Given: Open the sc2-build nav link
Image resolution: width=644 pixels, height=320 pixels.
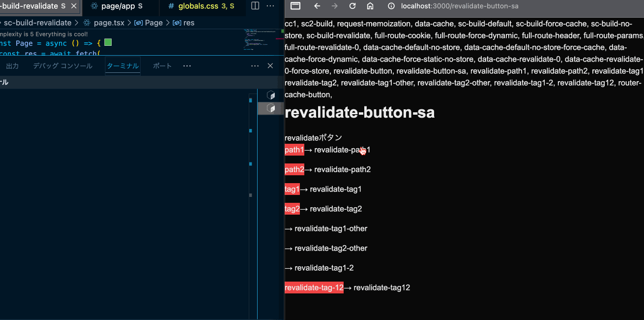Looking at the screenshot, I should (318, 24).
